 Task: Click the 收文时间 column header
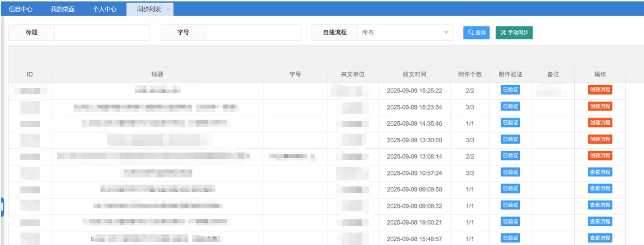coord(414,74)
